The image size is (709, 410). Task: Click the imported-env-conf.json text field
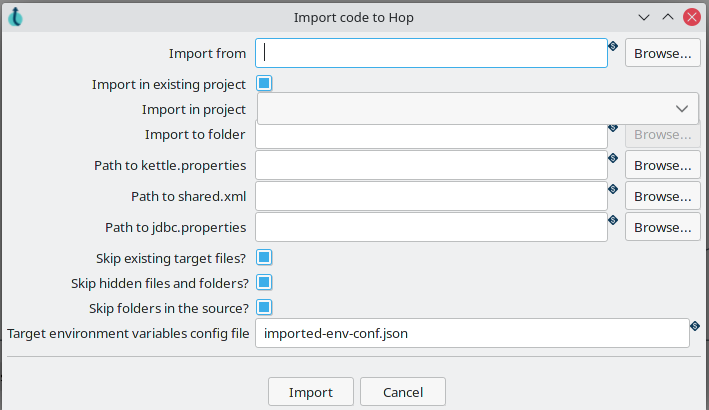tap(471, 333)
